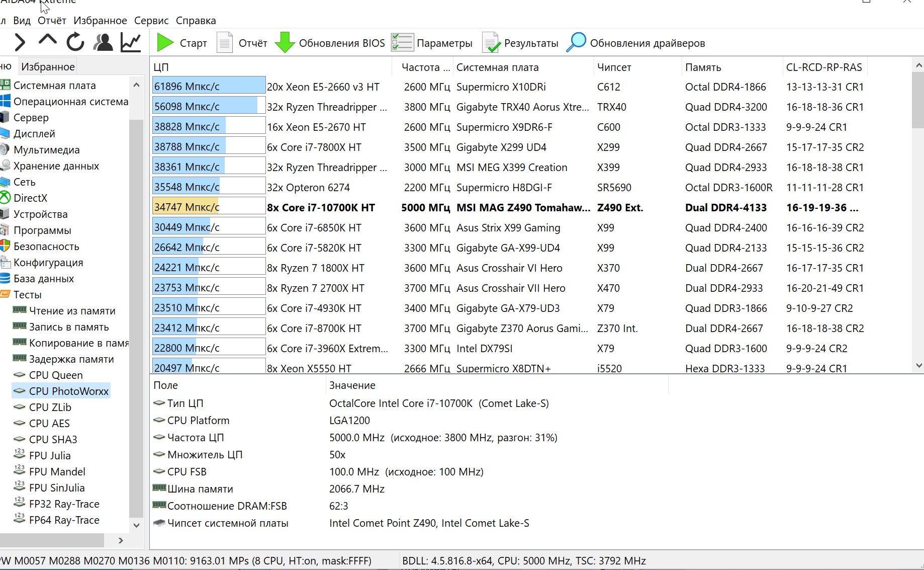This screenshot has width=924, height=570.
Task: Open the BIOS updates download icon
Action: click(285, 43)
